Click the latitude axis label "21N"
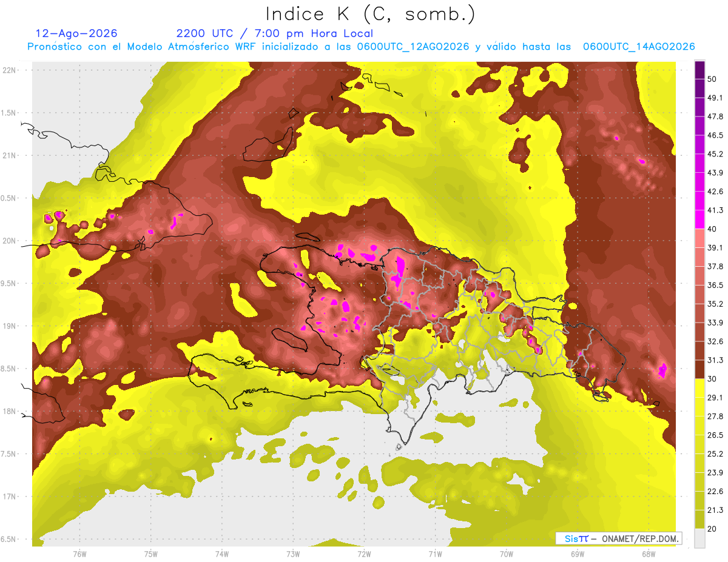Image resolution: width=728 pixels, height=562 pixels. pyautogui.click(x=9, y=156)
